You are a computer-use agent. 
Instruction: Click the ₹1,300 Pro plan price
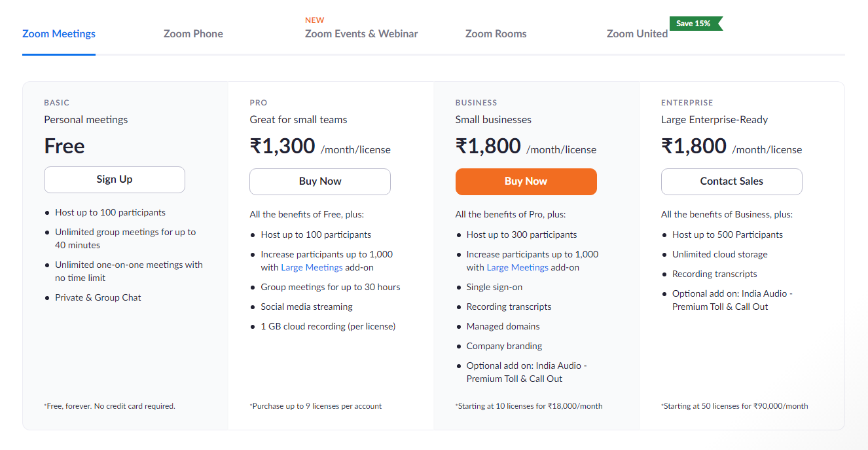pos(282,146)
